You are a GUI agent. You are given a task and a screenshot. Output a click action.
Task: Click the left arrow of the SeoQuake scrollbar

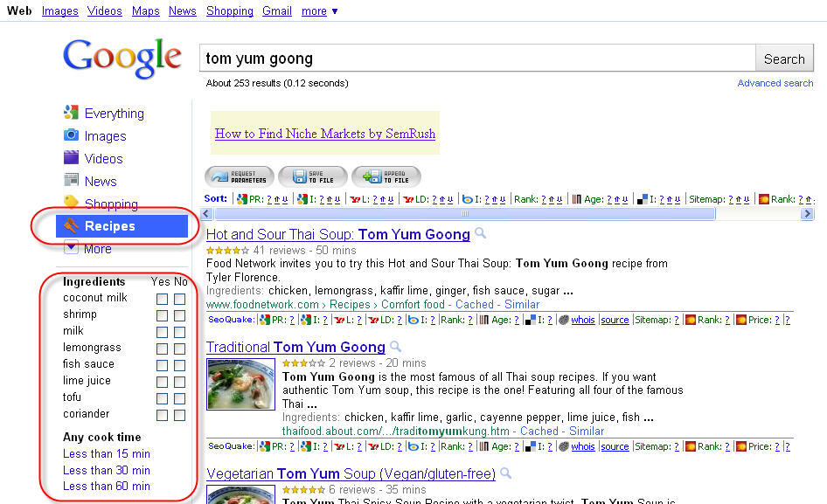206,213
